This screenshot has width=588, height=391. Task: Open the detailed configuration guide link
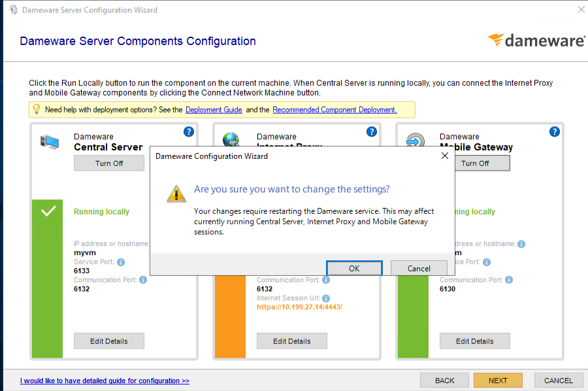pyautogui.click(x=105, y=380)
